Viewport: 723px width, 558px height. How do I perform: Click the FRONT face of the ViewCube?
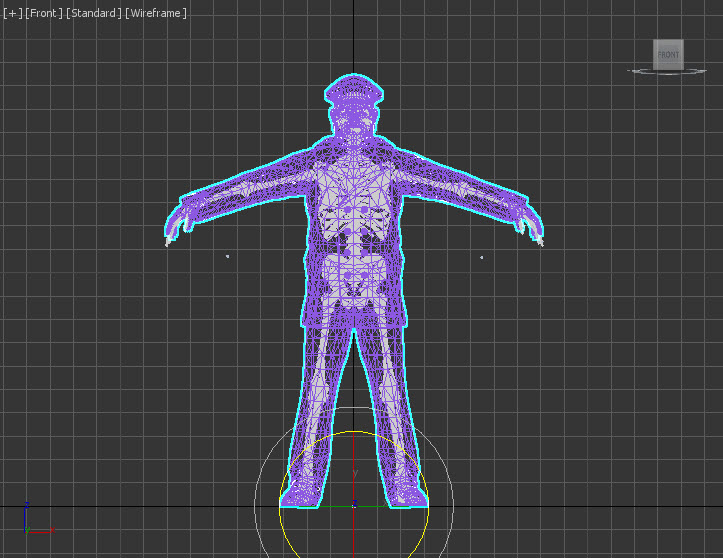tap(668, 54)
